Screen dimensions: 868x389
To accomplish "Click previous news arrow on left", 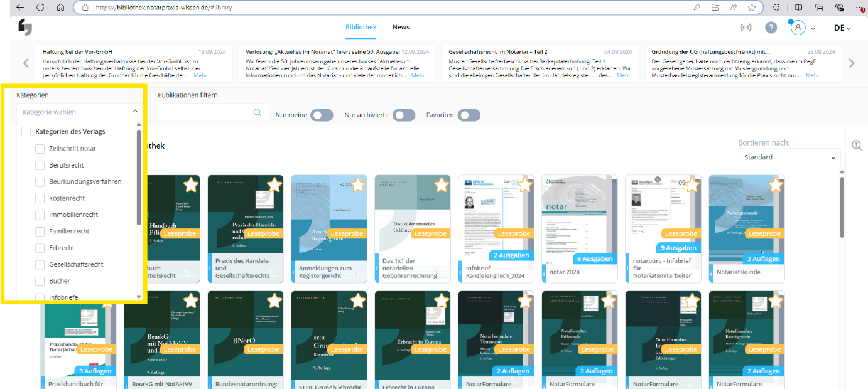I will click(x=26, y=63).
